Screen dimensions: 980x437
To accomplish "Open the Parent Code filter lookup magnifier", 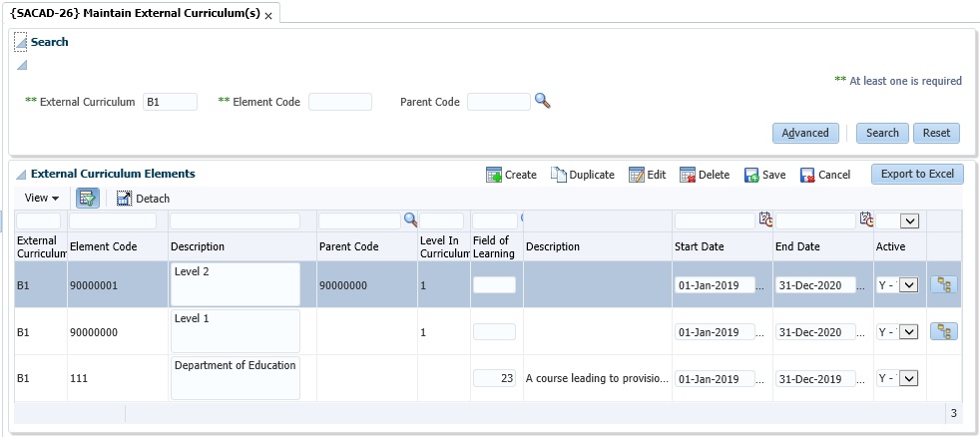I will click(x=410, y=219).
